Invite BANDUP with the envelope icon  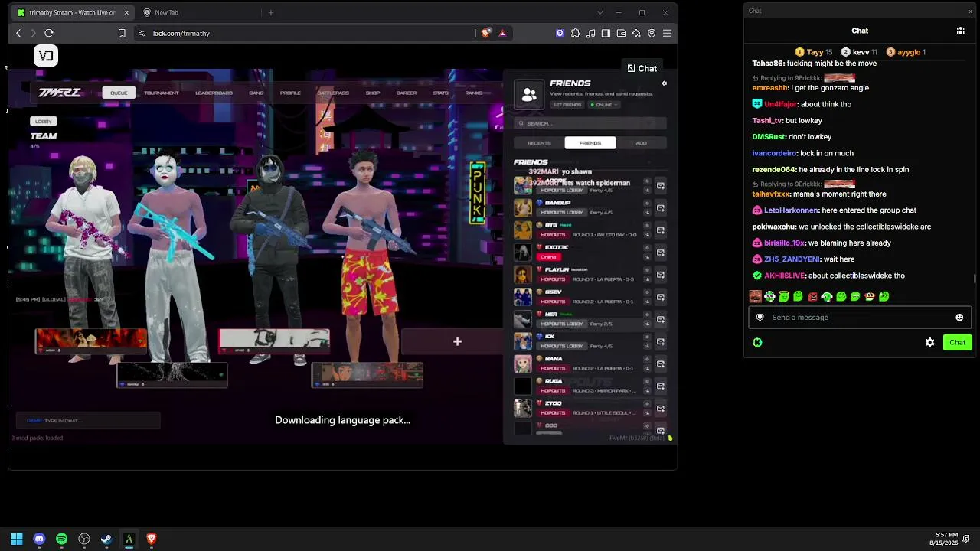[661, 208]
